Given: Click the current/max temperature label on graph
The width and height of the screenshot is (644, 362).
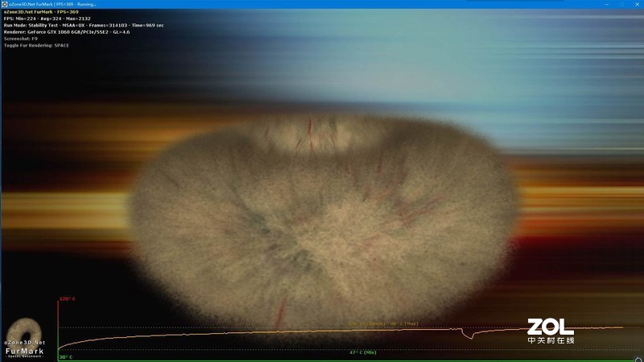Looking at the screenshot, I should (x=384, y=324).
